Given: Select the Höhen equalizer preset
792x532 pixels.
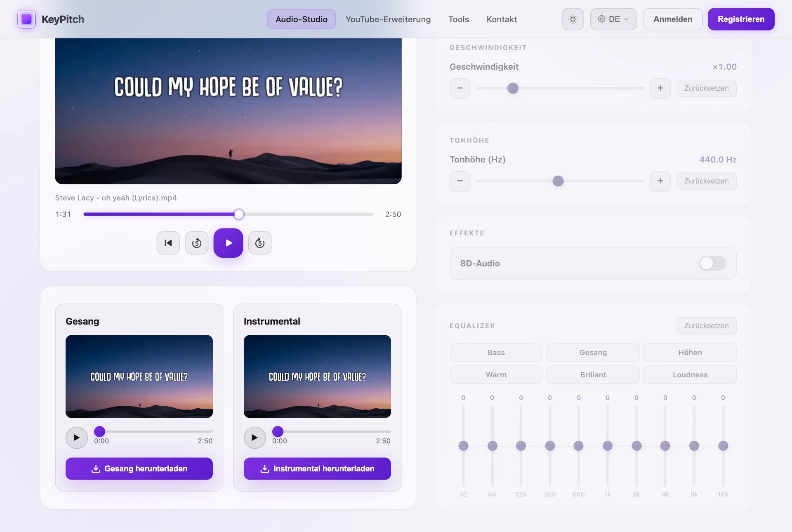Looking at the screenshot, I should pyautogui.click(x=690, y=353).
